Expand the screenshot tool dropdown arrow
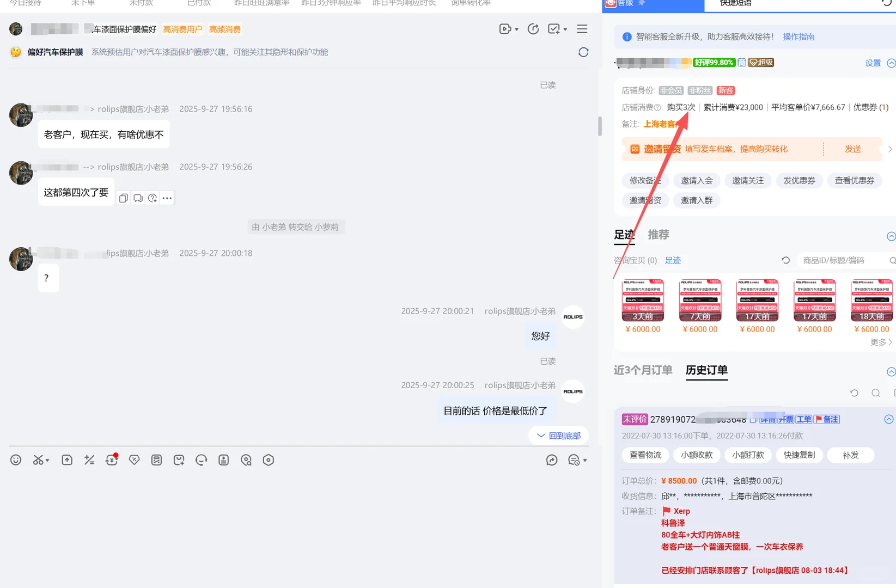 point(47,460)
